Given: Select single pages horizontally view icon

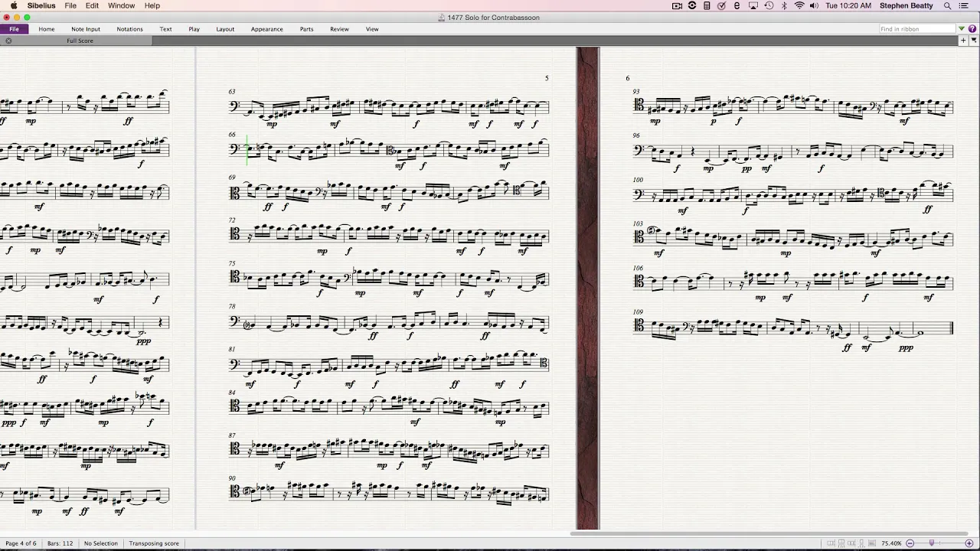Looking at the screenshot, I should coord(851,543).
